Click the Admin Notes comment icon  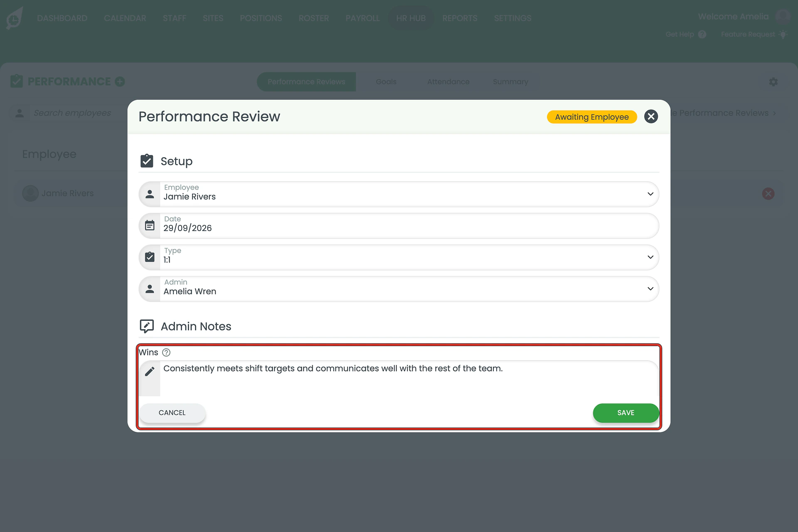pyautogui.click(x=147, y=326)
